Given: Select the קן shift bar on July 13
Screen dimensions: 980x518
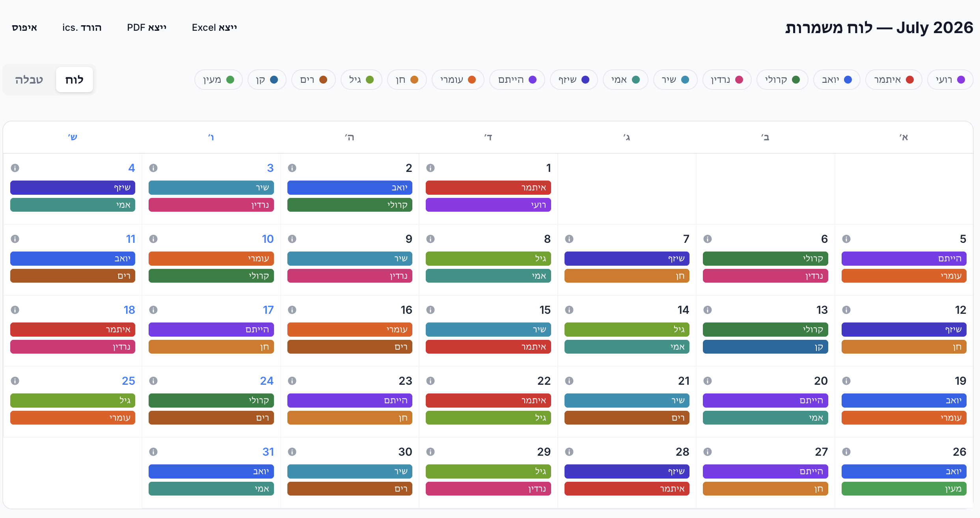Looking at the screenshot, I should point(766,347).
